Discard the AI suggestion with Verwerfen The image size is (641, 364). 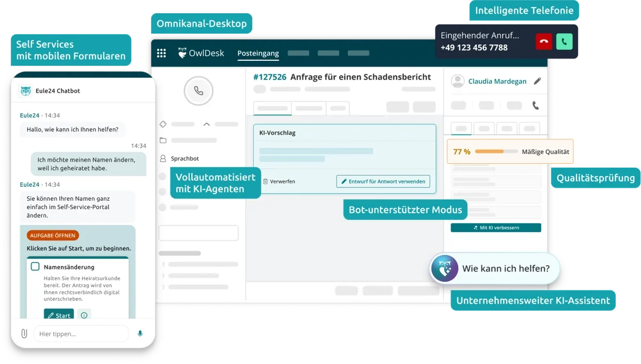(x=279, y=181)
